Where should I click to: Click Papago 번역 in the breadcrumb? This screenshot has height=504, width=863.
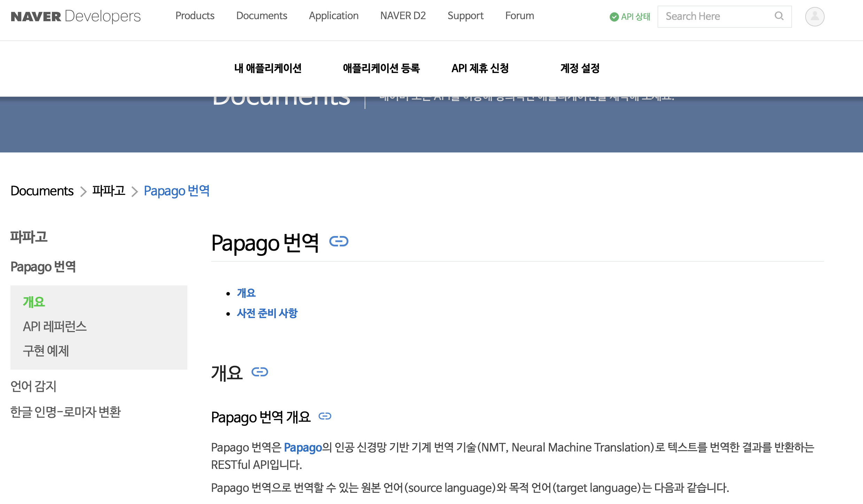click(x=177, y=191)
